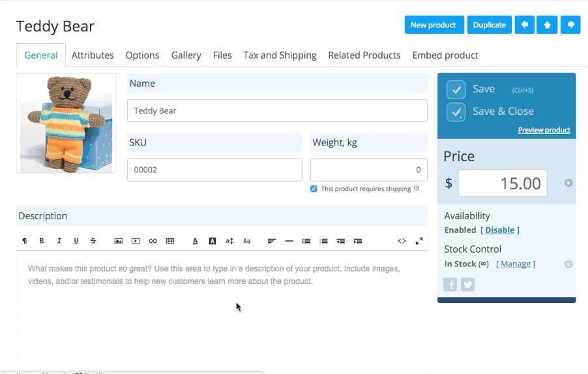Image resolution: width=588 pixels, height=374 pixels.
Task: Apply strikethrough in description editor
Action: (x=93, y=241)
